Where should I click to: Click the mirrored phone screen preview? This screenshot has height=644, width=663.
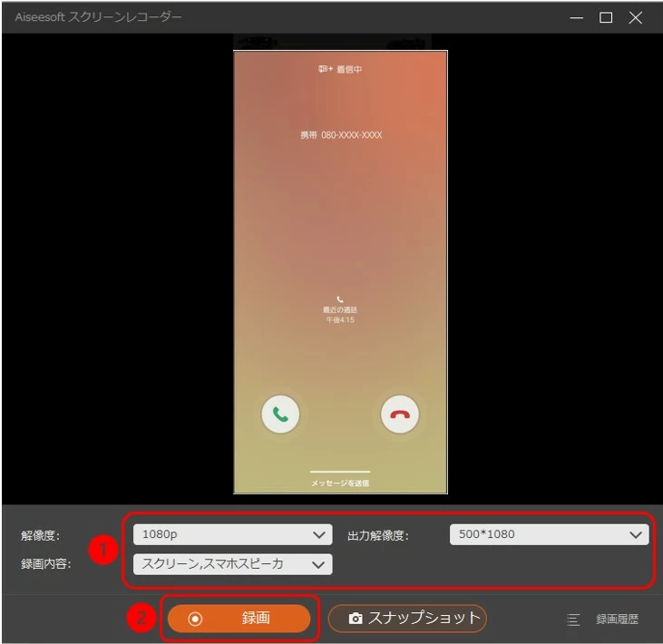340,272
